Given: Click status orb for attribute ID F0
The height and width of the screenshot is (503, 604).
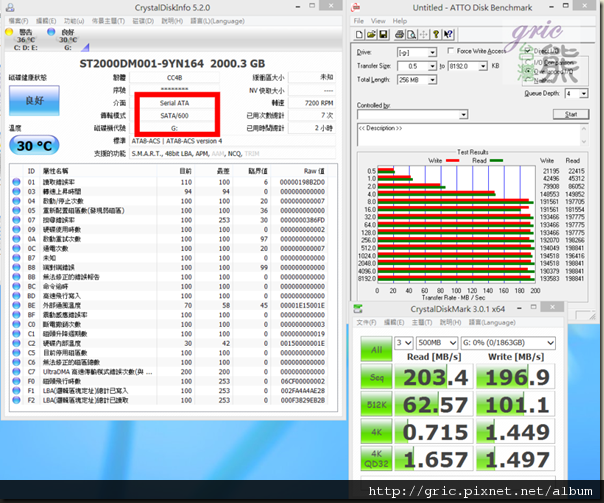Looking at the screenshot, I should (x=16, y=381).
